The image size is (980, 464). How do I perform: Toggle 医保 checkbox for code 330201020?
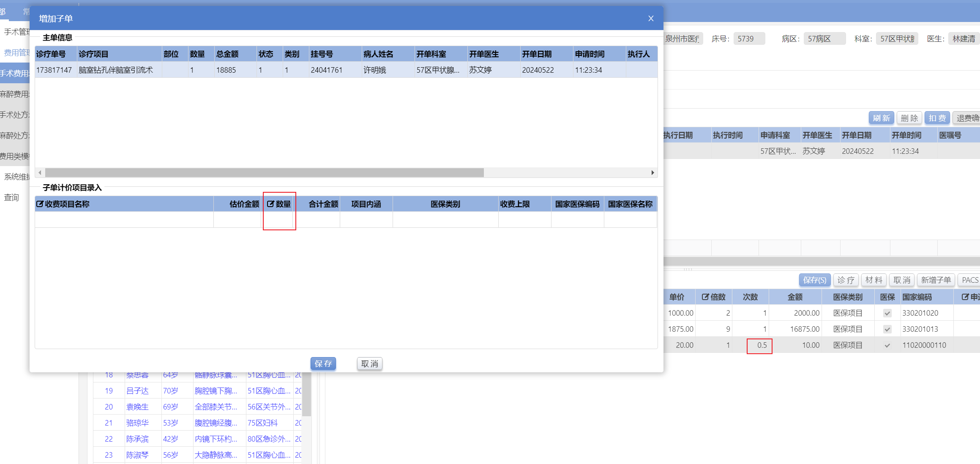(x=887, y=313)
